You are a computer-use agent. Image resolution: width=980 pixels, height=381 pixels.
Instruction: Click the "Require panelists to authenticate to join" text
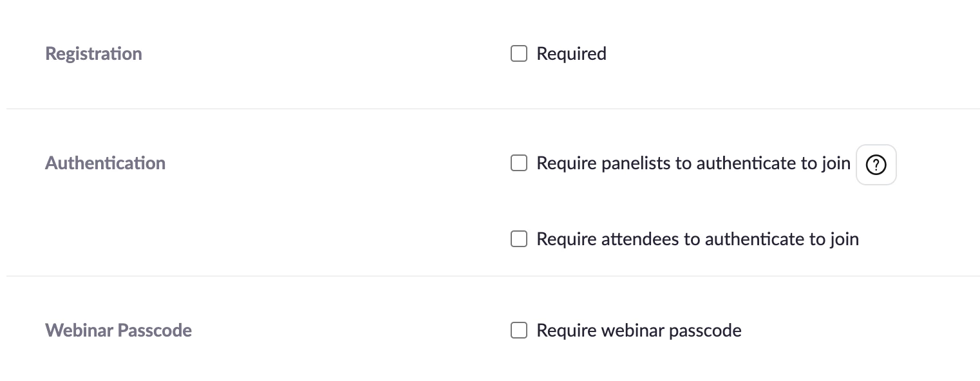tap(693, 163)
